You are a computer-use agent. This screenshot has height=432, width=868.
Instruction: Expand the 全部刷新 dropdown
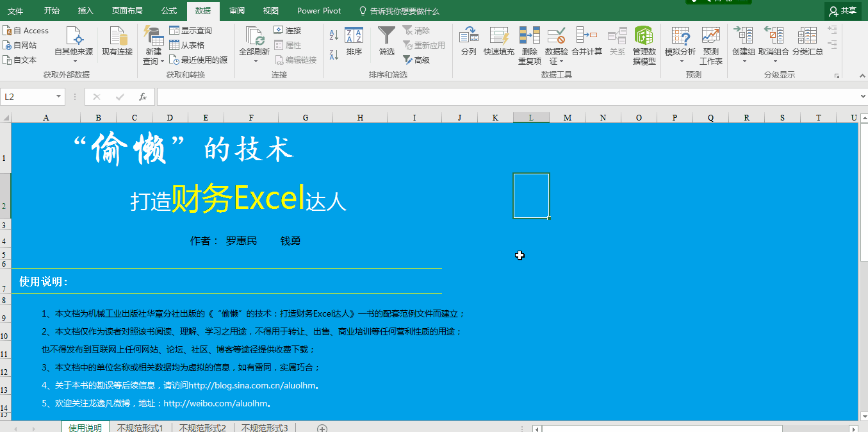254,61
